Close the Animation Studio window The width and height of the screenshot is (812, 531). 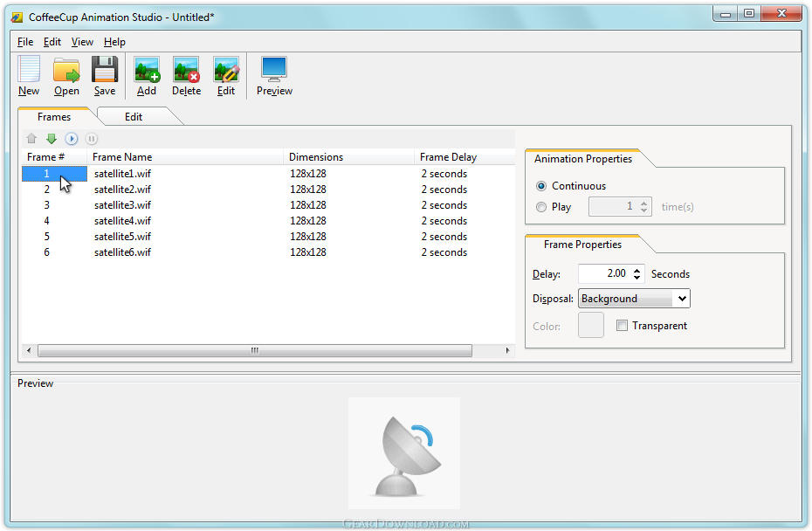click(782, 14)
